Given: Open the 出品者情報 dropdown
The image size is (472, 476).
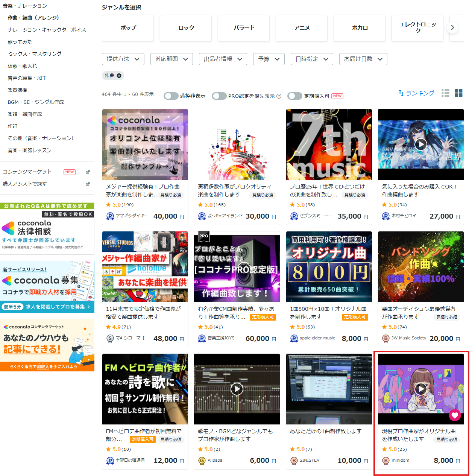Looking at the screenshot, I should pos(223,59).
